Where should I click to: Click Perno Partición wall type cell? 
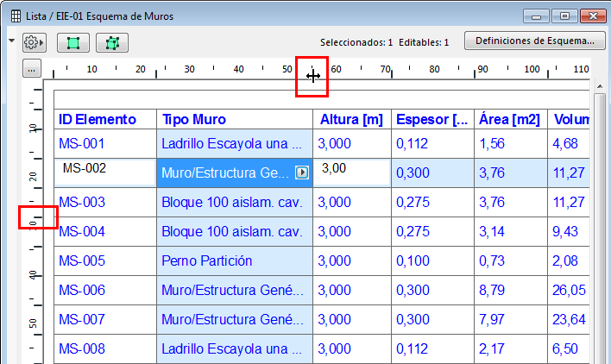point(235,260)
